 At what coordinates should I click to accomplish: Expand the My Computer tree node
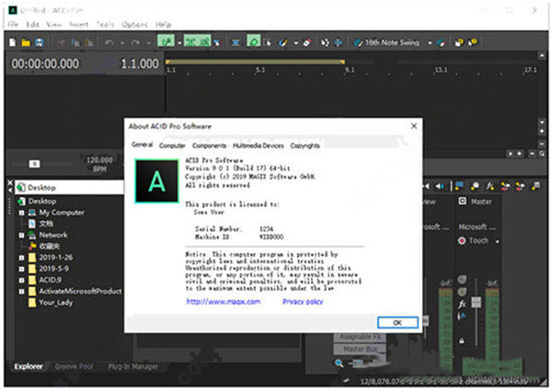tap(20, 213)
